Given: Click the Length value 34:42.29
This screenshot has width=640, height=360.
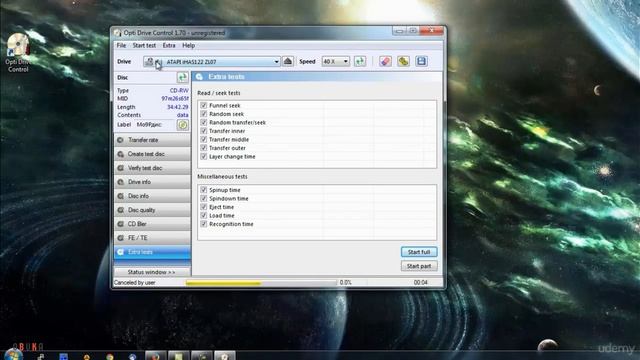Looking at the screenshot, I should [x=178, y=107].
